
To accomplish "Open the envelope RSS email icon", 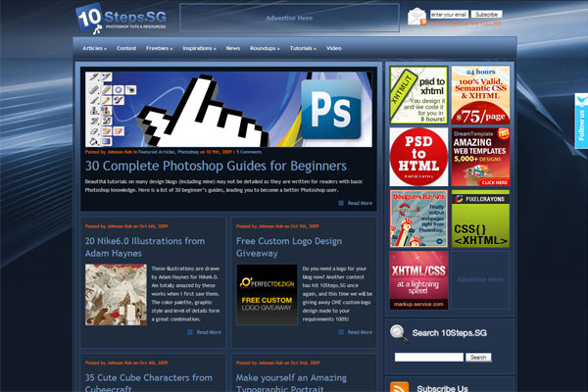I will click(x=417, y=17).
